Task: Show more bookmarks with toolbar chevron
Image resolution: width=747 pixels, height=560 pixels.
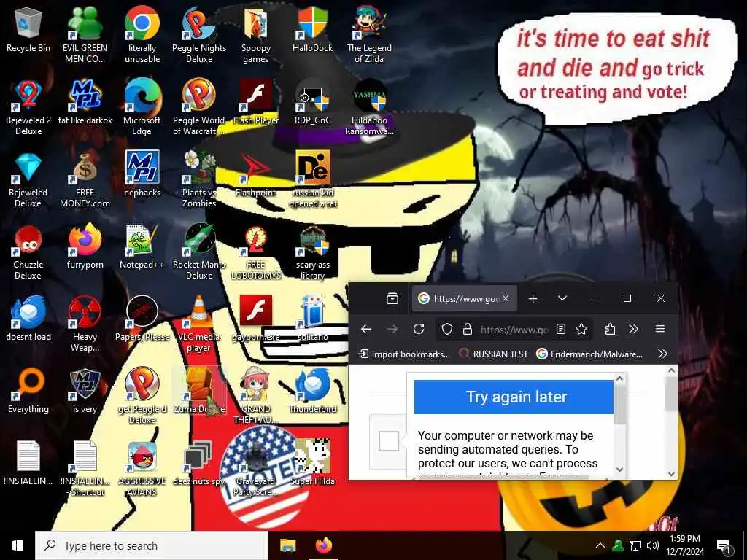Action: (662, 354)
